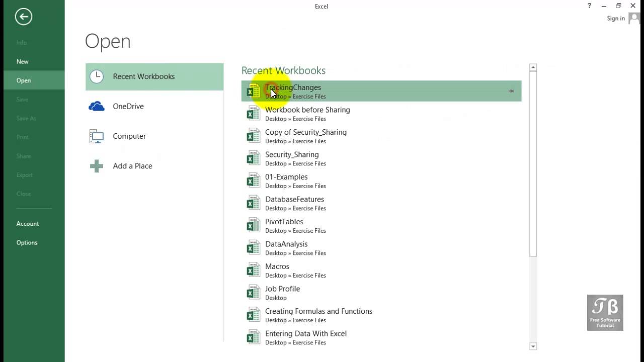This screenshot has height=362, width=644.
Task: Choose Recent Workbooks location
Action: point(154,76)
